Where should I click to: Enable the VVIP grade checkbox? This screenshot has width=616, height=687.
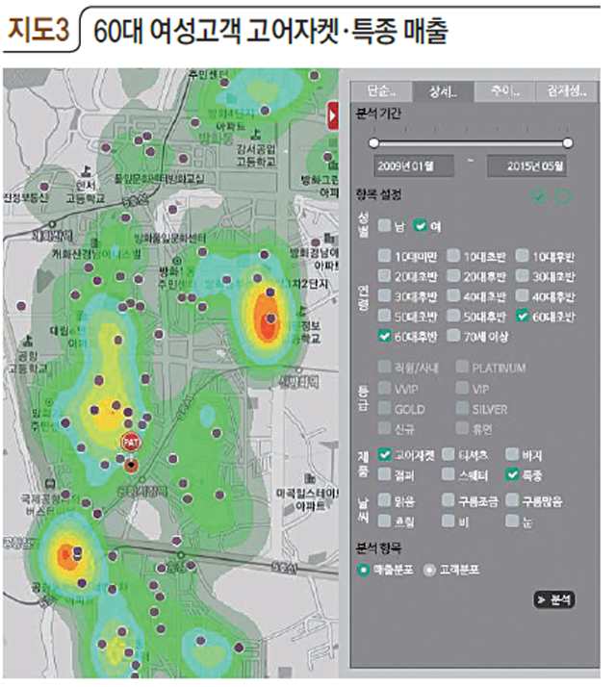click(x=384, y=388)
